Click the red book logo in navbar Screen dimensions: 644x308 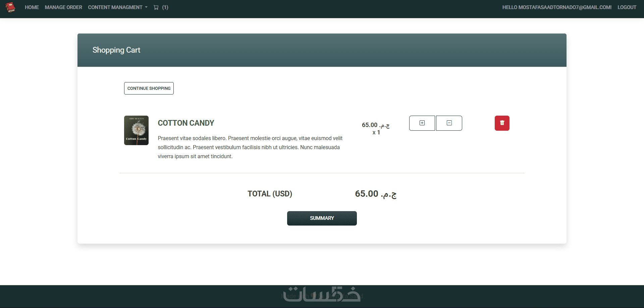(x=10, y=7)
